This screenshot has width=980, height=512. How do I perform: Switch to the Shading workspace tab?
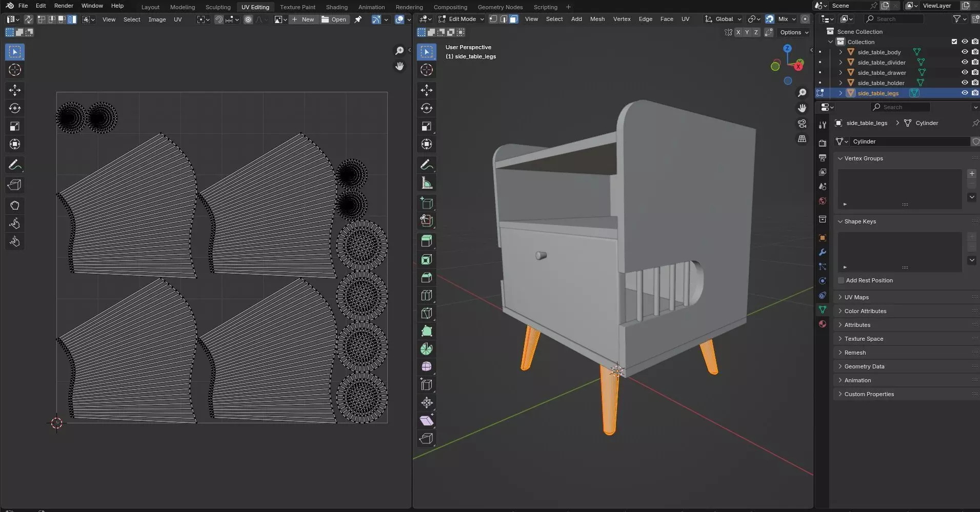click(336, 7)
